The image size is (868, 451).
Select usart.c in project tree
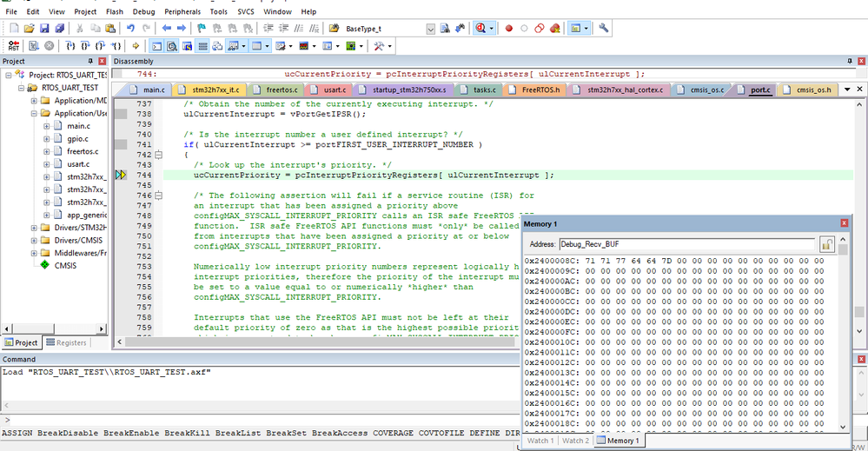78,164
